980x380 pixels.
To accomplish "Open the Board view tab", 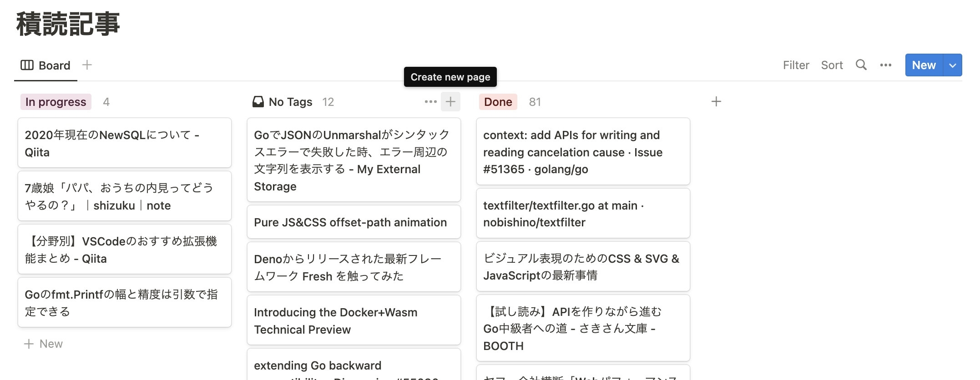I will pos(45,65).
